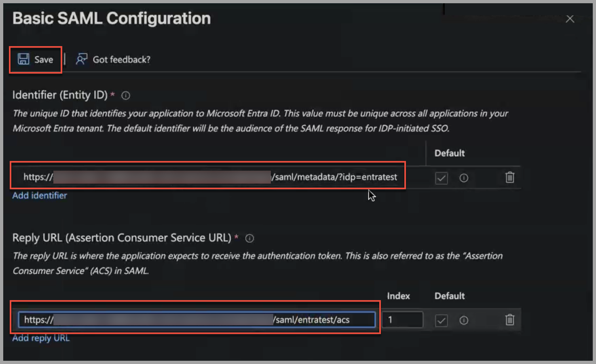596x364 pixels.
Task: Click the Default info icon in the Identifier row
Action: pyautogui.click(x=464, y=178)
